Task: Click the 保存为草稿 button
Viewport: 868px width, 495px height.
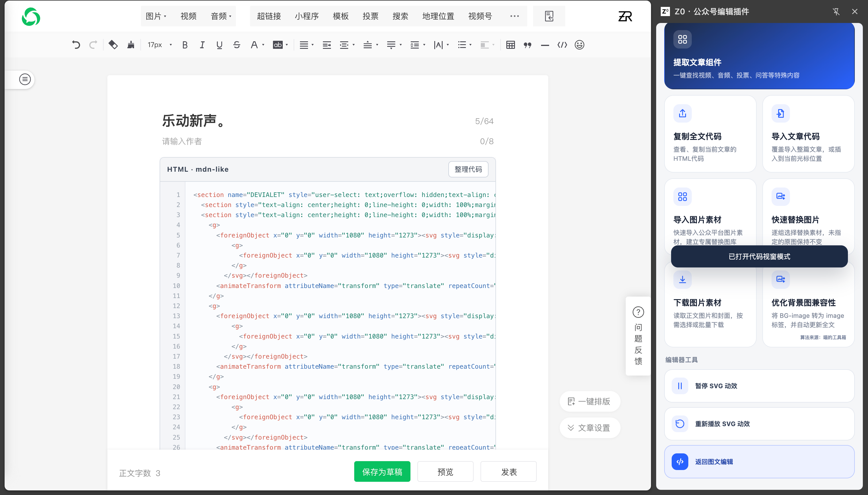Action: click(382, 471)
